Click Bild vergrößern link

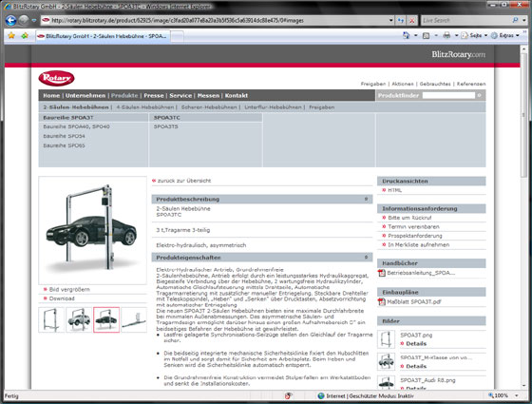pyautogui.click(x=69, y=290)
